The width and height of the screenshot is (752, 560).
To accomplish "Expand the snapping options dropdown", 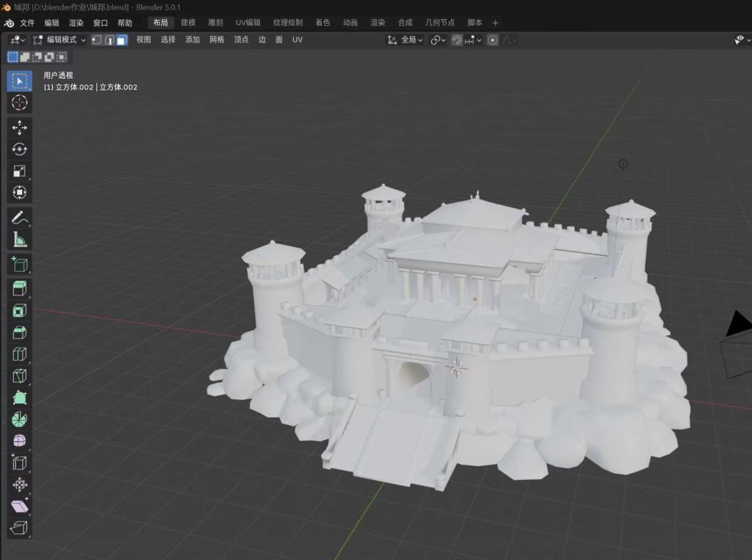I will 473,40.
